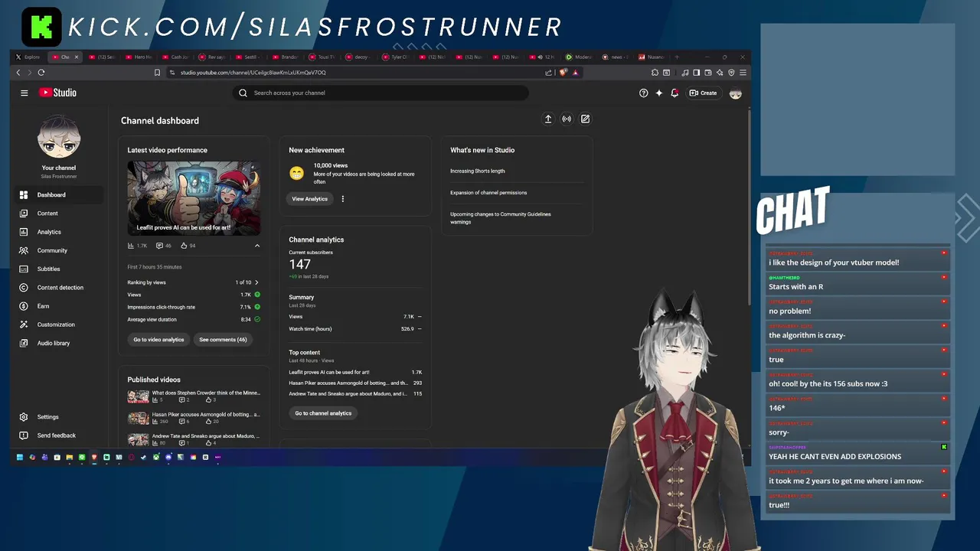Click the Earn dollar icon
Image resolution: width=980 pixels, height=551 pixels.
point(24,306)
